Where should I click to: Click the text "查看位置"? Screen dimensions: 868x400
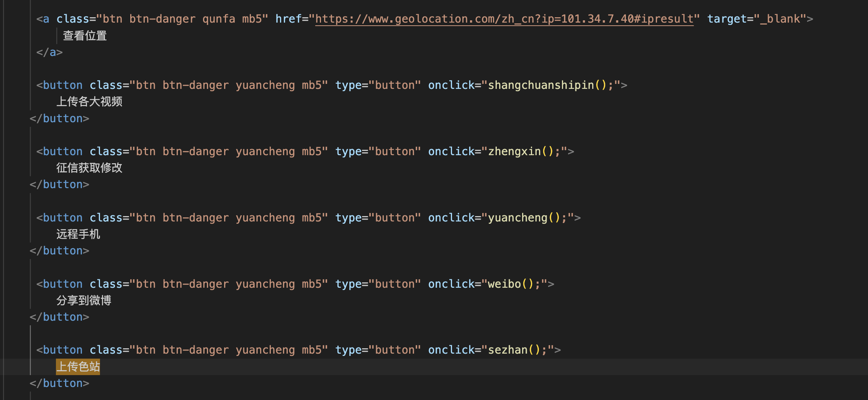pos(85,36)
